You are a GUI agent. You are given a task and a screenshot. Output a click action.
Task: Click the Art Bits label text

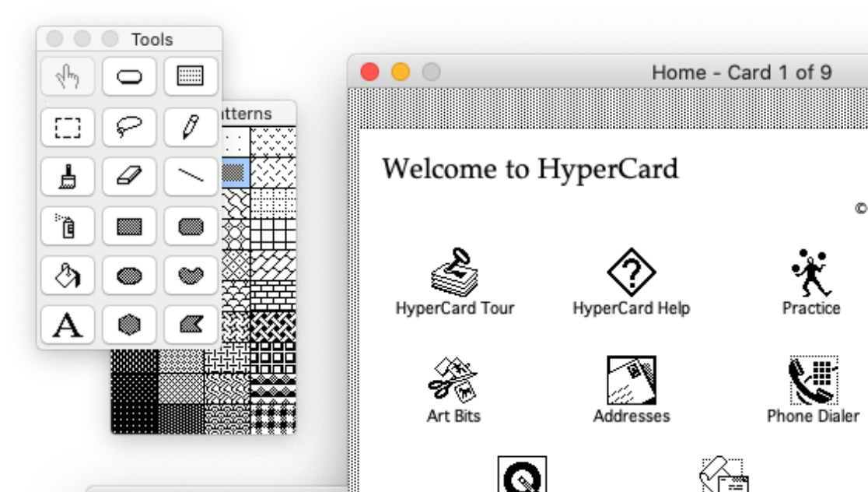(x=453, y=416)
